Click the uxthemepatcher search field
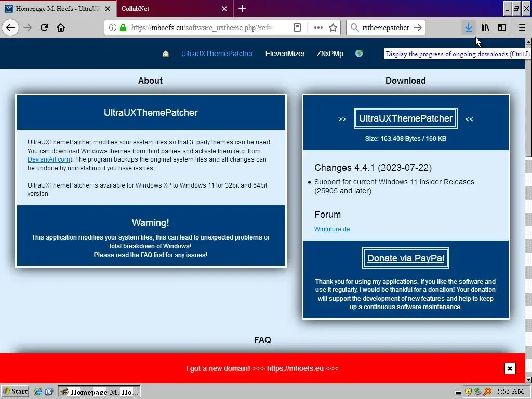532x399 pixels. coord(386,28)
